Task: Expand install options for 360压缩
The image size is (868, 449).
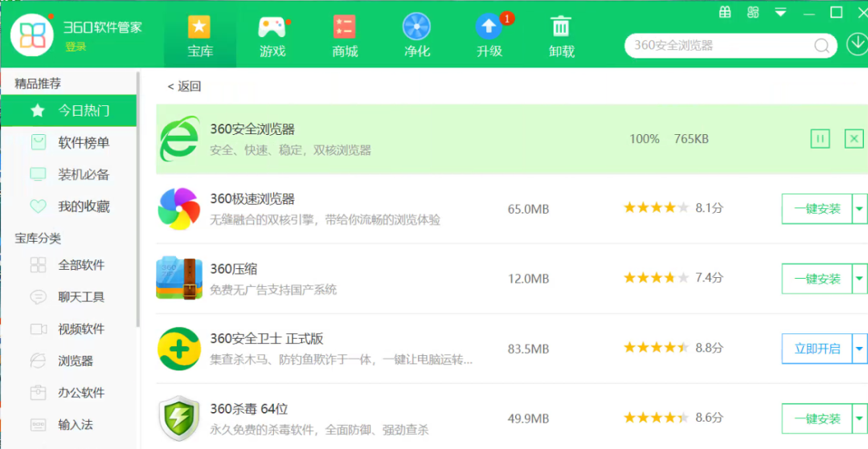Action: pos(860,279)
